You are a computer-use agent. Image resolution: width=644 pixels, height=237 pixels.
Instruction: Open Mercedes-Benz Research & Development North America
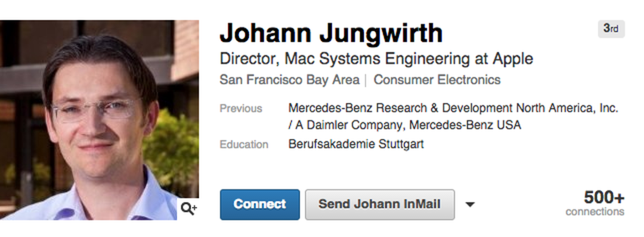pos(453,108)
